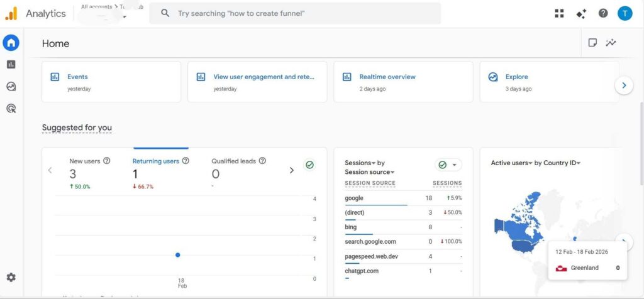Open the Realtime overview card
The width and height of the screenshot is (644, 299).
pyautogui.click(x=403, y=82)
